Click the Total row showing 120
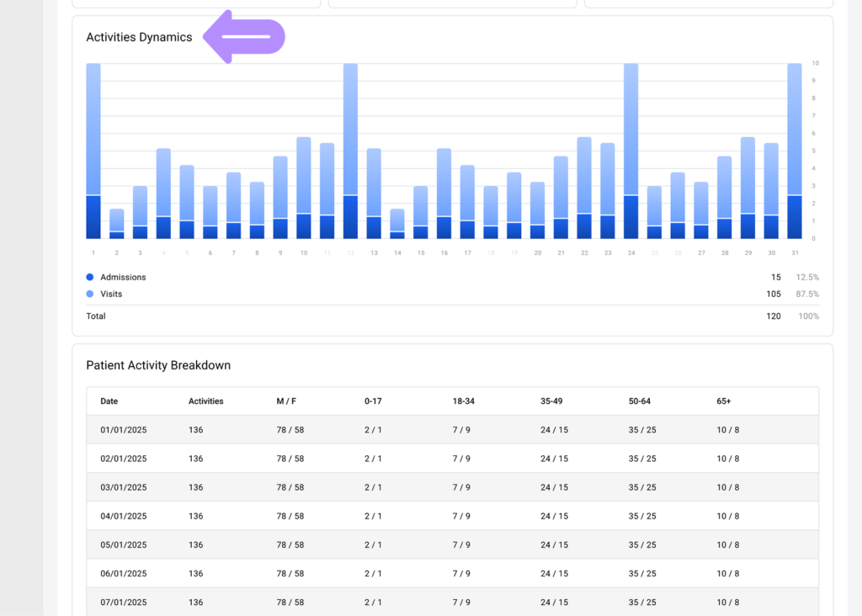This screenshot has width=862, height=616. (x=773, y=316)
